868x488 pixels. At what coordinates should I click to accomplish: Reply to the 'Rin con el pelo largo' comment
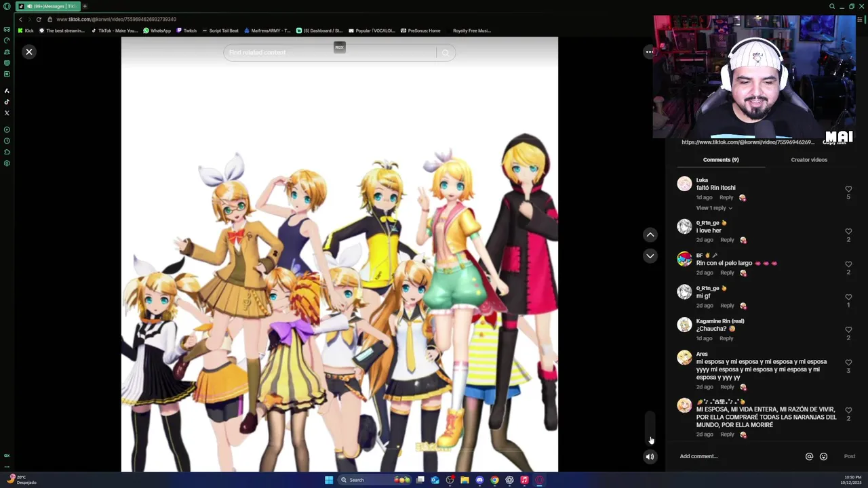click(x=727, y=272)
